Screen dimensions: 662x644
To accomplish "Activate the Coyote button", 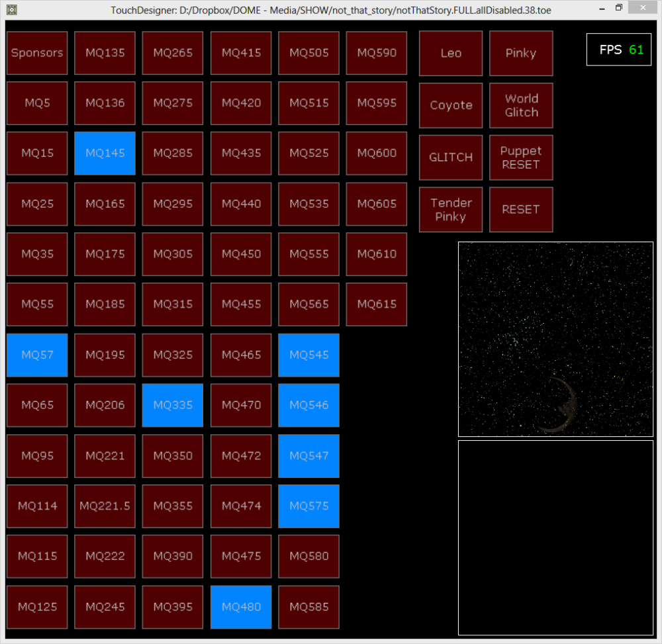I will pyautogui.click(x=451, y=105).
